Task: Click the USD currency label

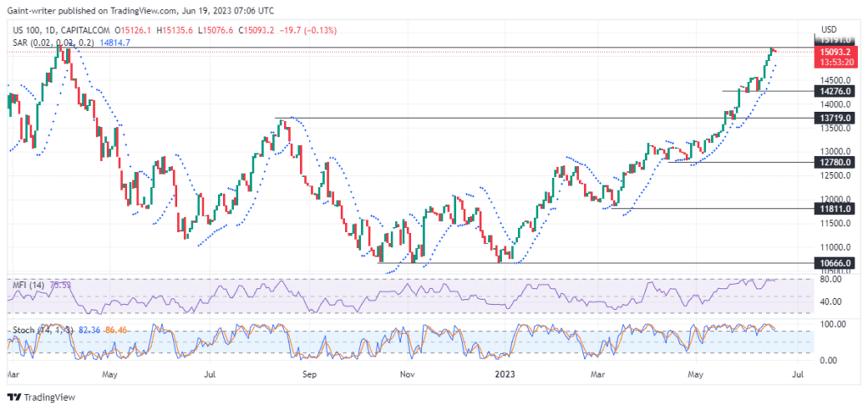Action: tap(829, 30)
